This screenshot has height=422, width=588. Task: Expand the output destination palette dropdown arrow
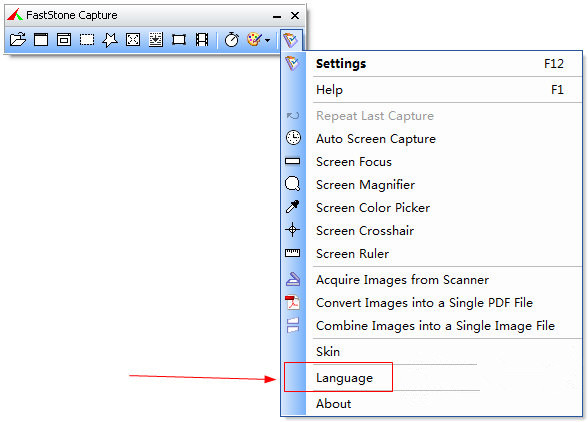point(267,40)
